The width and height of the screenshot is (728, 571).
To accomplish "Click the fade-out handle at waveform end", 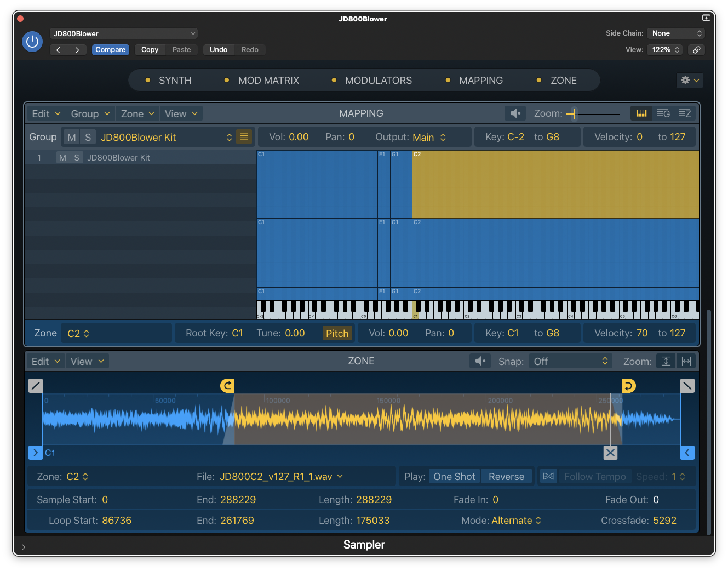I will pos(687,386).
